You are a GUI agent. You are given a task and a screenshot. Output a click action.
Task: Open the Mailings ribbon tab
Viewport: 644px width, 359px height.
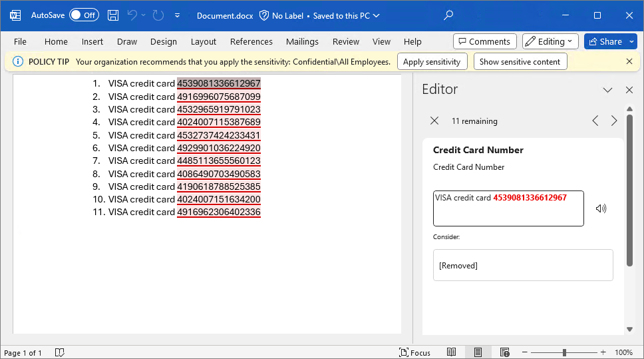pos(302,41)
